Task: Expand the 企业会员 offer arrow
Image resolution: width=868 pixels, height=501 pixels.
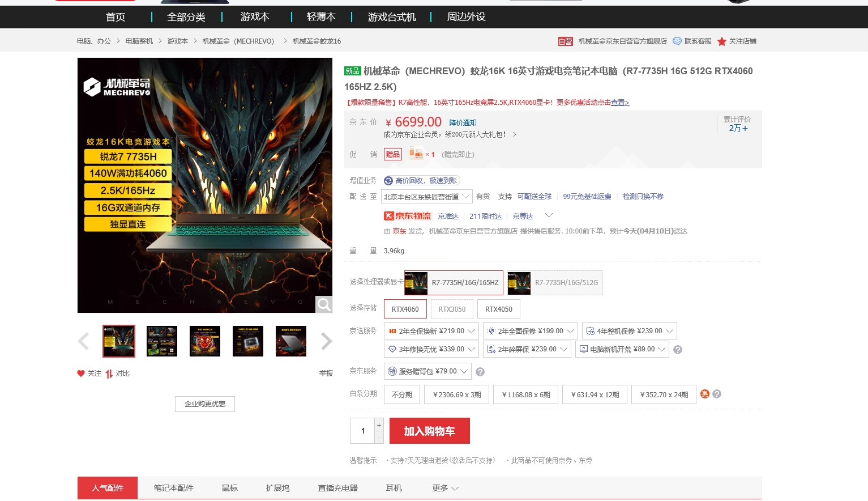Action: [514, 135]
